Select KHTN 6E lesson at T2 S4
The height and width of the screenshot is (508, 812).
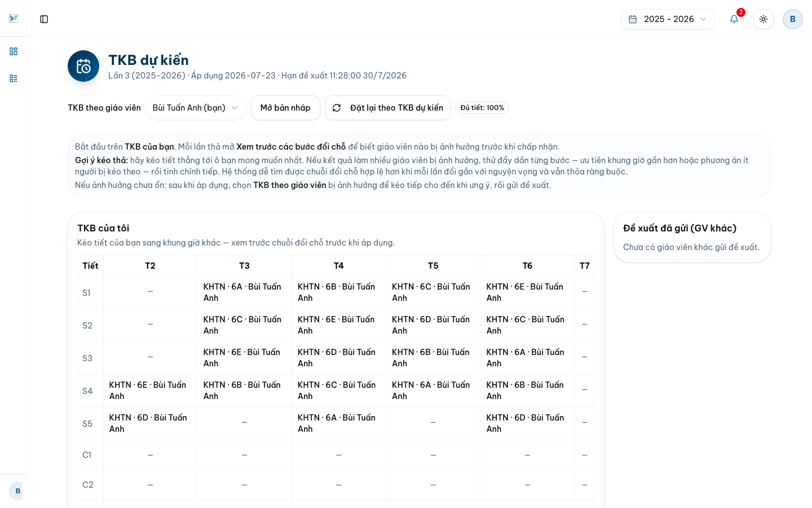pos(150,391)
